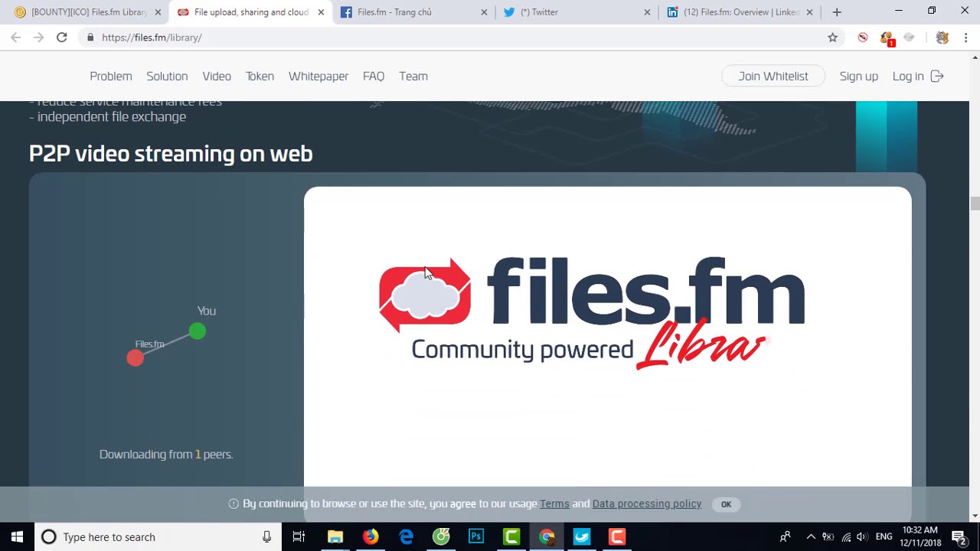Open the People icon in tray

[785, 536]
